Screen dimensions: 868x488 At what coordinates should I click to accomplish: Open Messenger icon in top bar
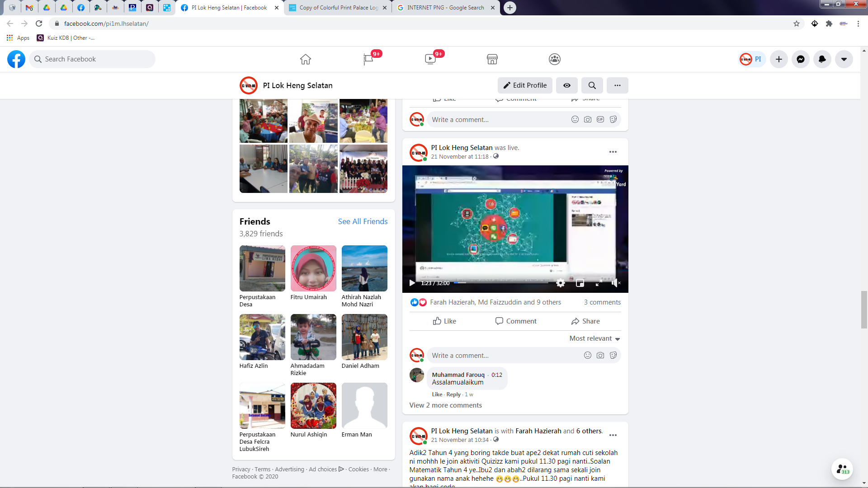click(800, 59)
